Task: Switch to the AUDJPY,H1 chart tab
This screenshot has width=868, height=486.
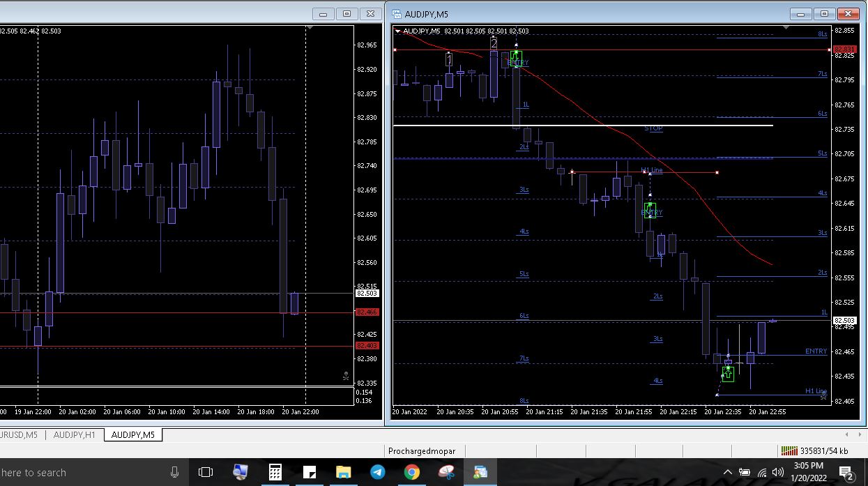Action: tap(75, 435)
